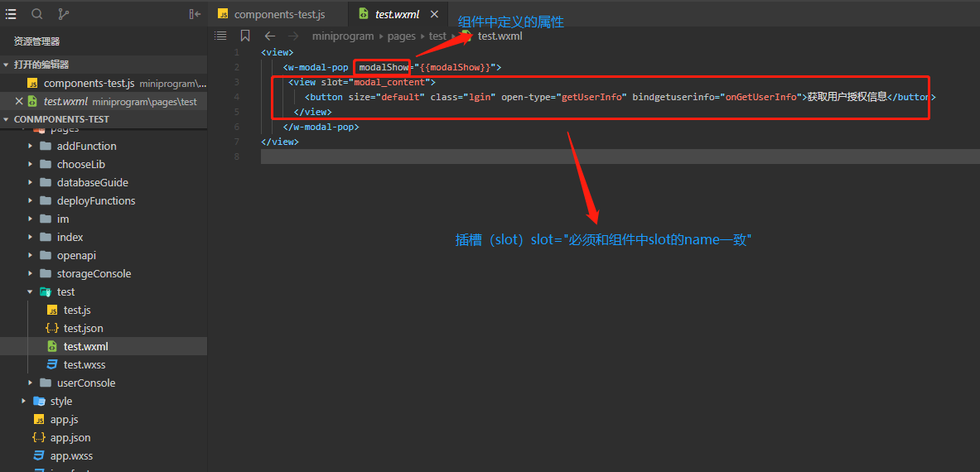Collapse the test folder arrow
This screenshot has height=472, width=980.
tap(30, 291)
